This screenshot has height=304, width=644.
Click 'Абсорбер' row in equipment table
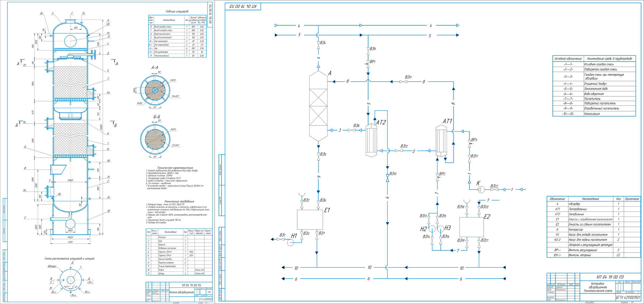[x=594, y=204]
